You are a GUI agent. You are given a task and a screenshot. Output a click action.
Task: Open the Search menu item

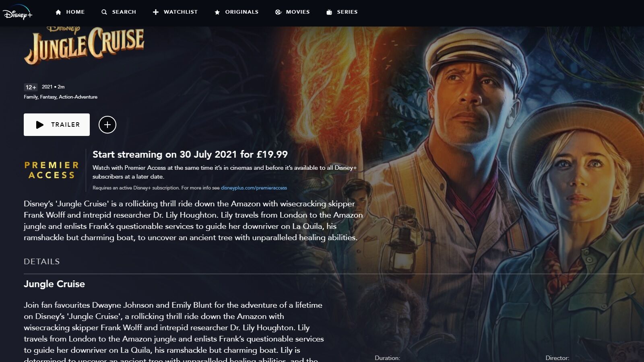click(119, 12)
